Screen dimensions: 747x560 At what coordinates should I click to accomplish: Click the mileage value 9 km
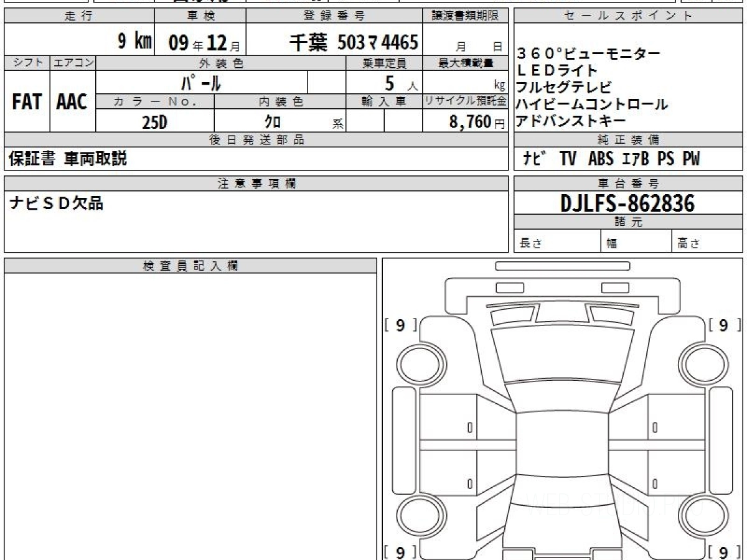135,42
